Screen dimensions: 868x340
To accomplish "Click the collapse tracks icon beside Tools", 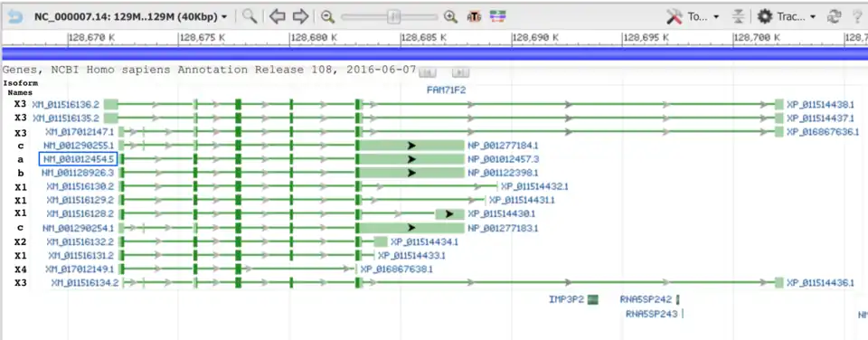I will (739, 16).
